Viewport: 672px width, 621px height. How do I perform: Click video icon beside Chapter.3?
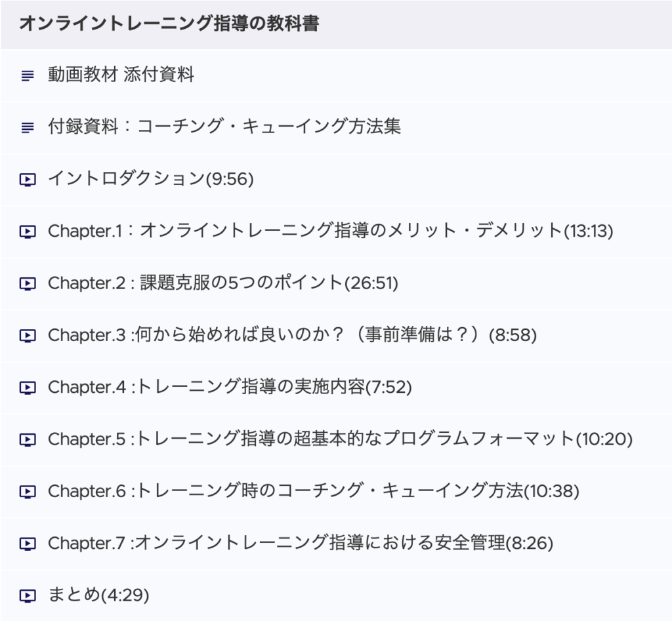[28, 336]
